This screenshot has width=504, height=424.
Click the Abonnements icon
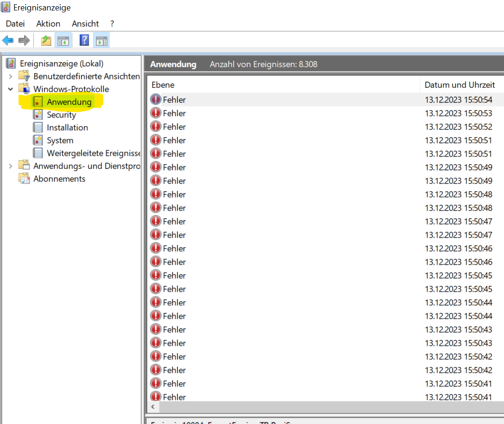tap(25, 178)
